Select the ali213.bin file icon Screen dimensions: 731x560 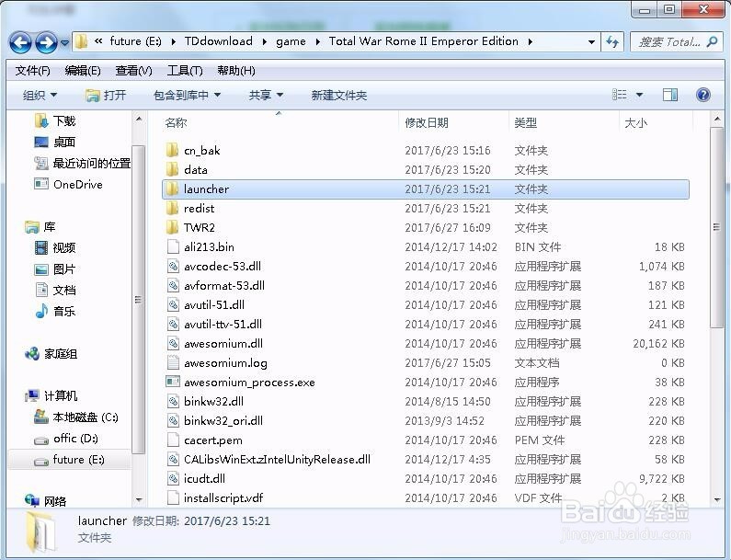[173, 246]
